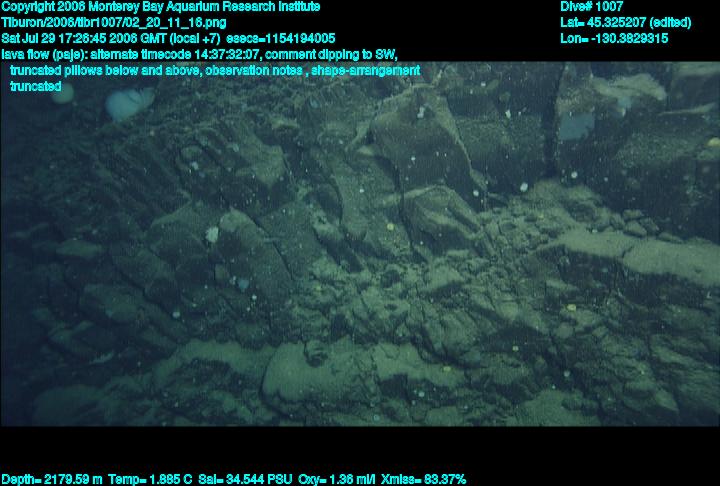Click the seafloor lava flow video frame
The width and height of the screenshot is (720, 486).
tap(360, 244)
